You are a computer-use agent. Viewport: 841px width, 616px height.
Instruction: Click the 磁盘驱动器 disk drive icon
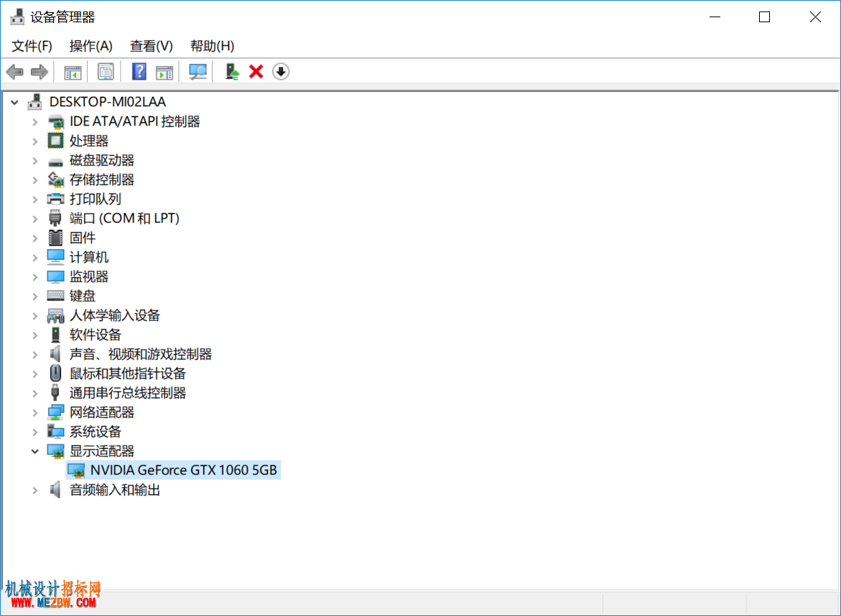pyautogui.click(x=55, y=161)
